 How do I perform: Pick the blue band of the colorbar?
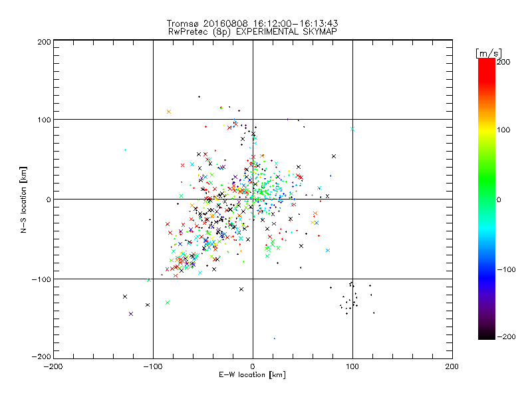click(487, 275)
